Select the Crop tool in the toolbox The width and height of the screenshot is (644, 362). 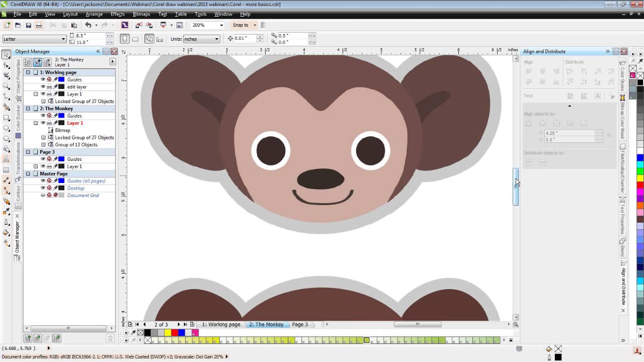(x=7, y=76)
